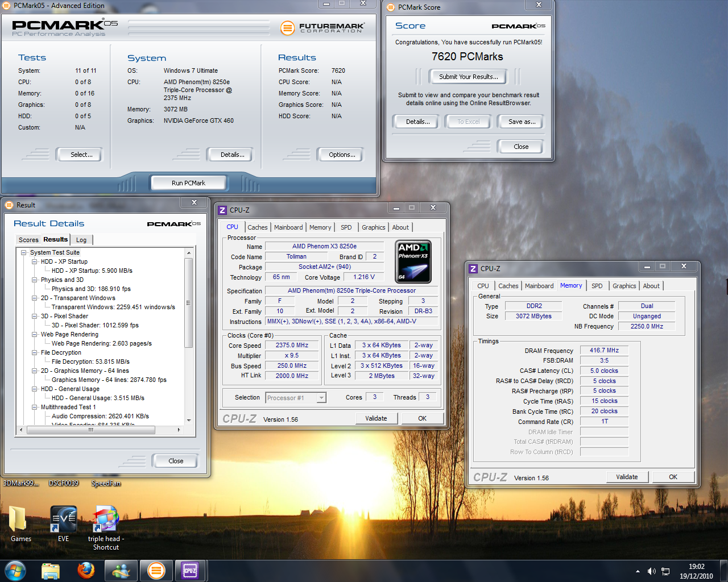
Task: Open Processor #1 selection dropdown
Action: click(296, 398)
